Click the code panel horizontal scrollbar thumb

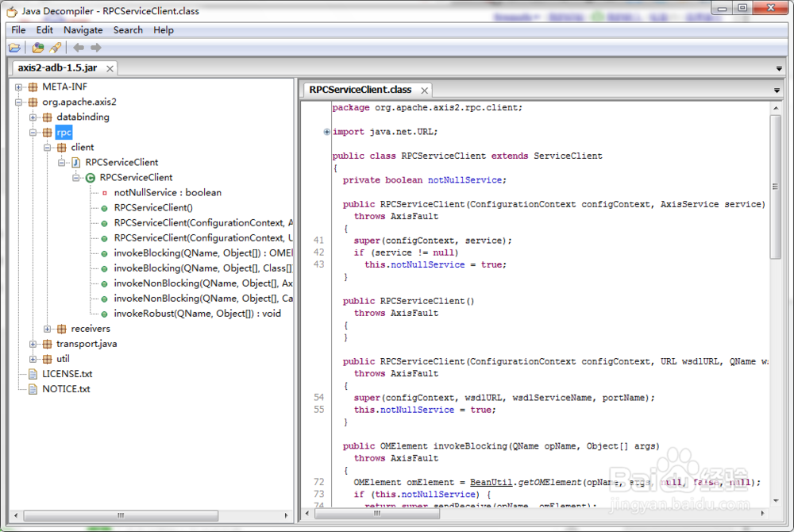click(x=377, y=514)
